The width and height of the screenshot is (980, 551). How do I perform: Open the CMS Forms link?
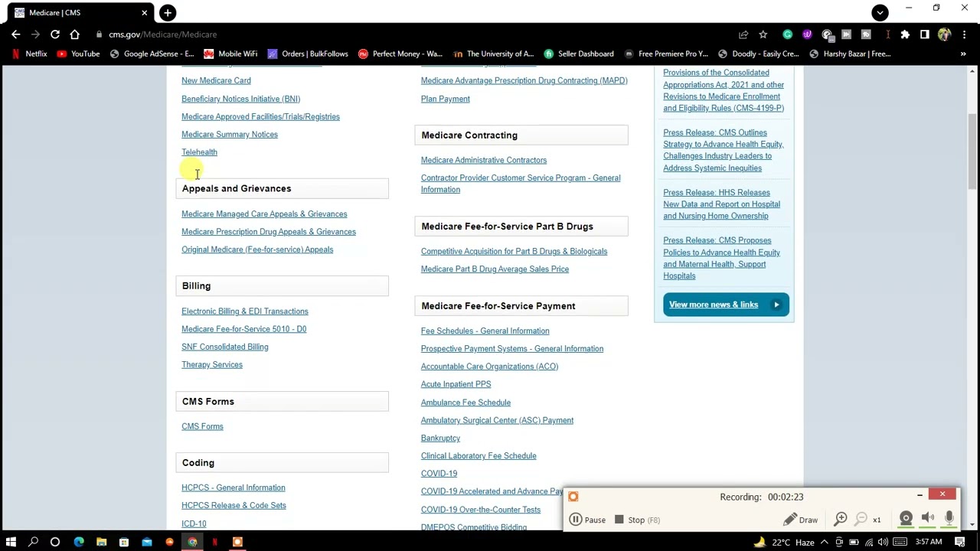(x=202, y=427)
